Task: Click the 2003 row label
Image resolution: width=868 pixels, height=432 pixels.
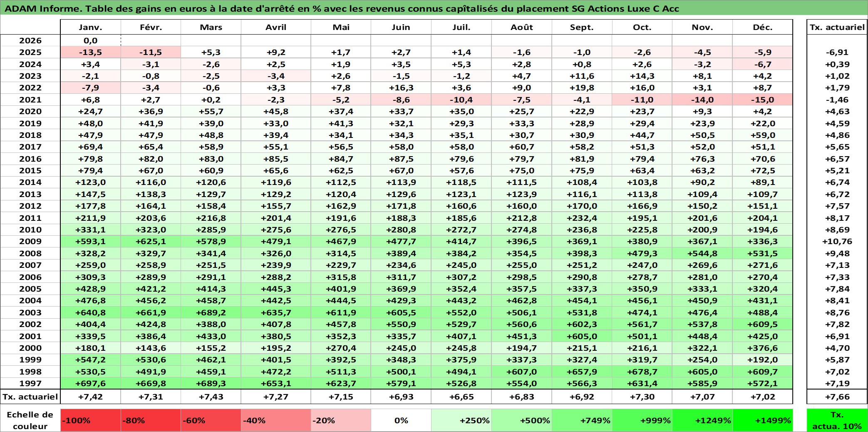Action: point(30,312)
